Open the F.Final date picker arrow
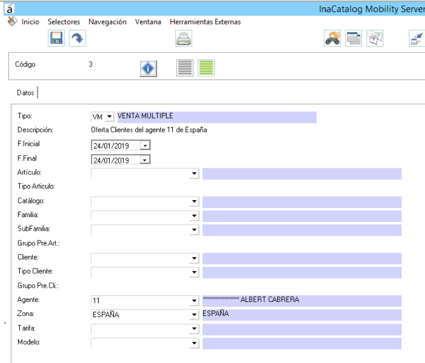The image size is (425, 363). click(x=145, y=160)
